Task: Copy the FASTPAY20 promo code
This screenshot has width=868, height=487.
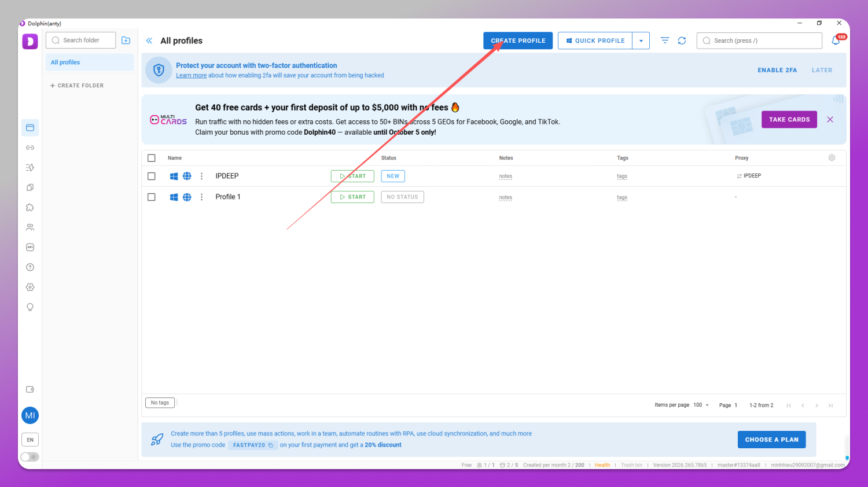Action: coord(271,445)
